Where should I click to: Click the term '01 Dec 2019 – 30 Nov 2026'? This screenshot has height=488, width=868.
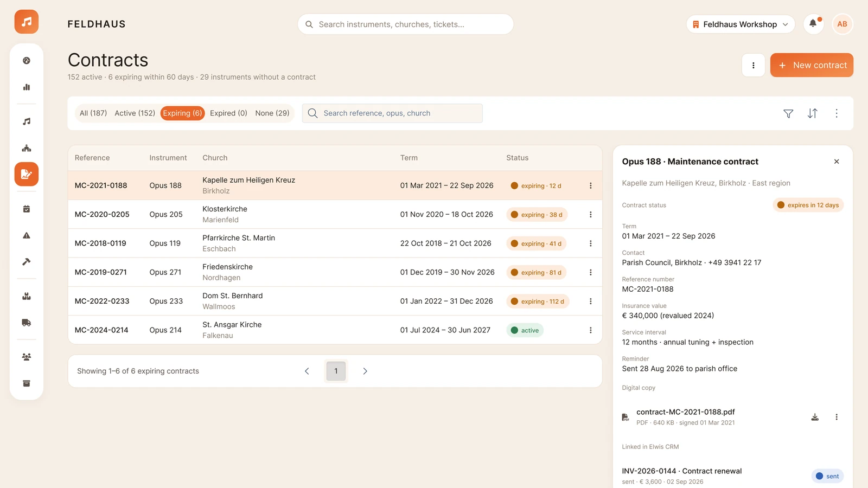point(448,272)
